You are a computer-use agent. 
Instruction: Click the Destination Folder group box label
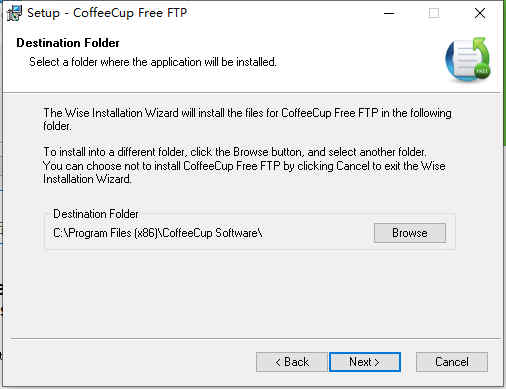click(x=96, y=214)
